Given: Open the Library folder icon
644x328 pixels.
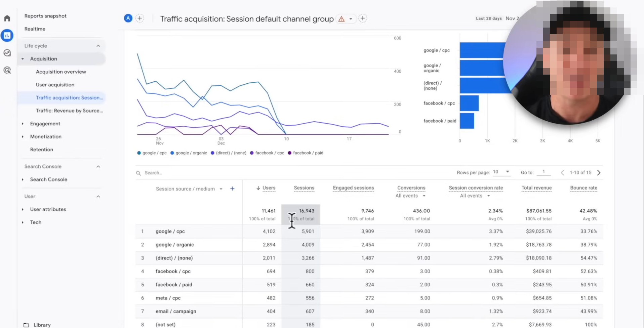Looking at the screenshot, I should (26, 325).
